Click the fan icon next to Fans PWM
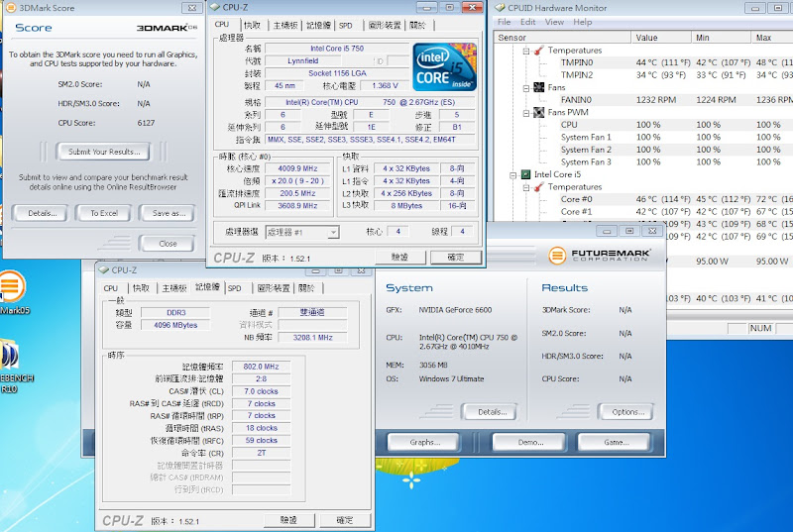 [539, 112]
